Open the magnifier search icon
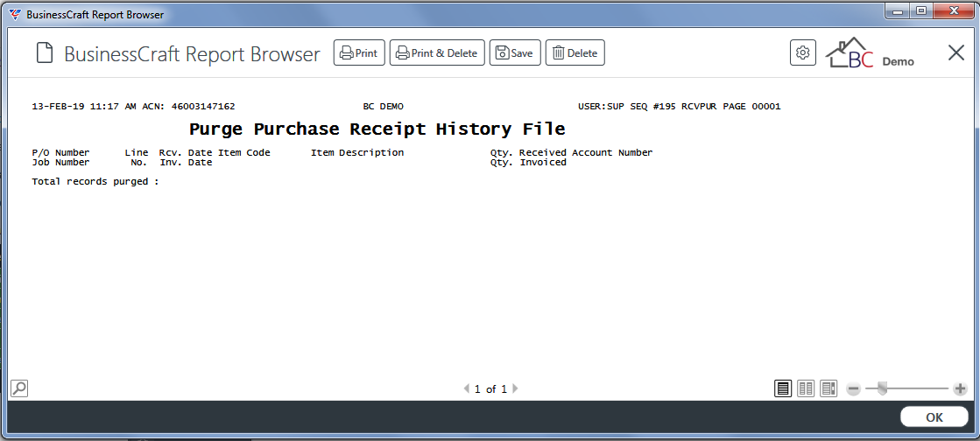 (19, 388)
